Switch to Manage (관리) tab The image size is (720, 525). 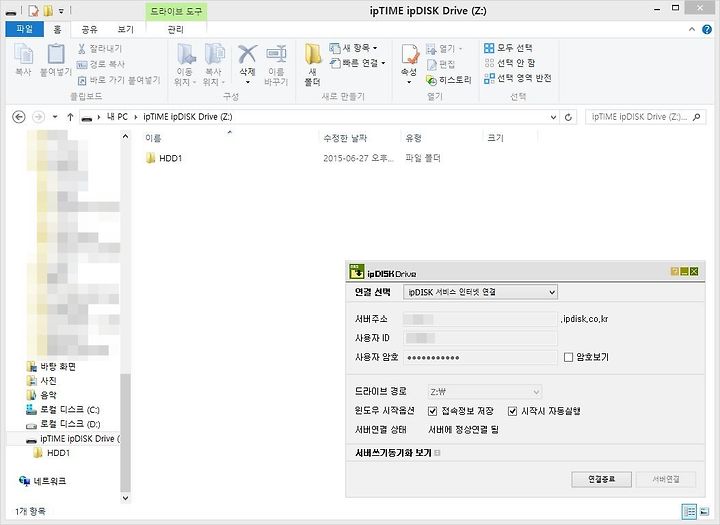[176, 29]
